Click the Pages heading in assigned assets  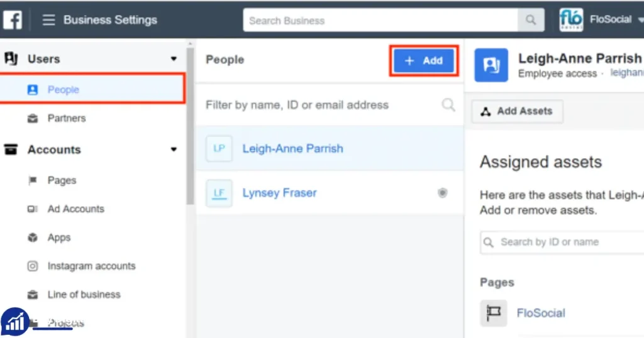click(x=497, y=282)
